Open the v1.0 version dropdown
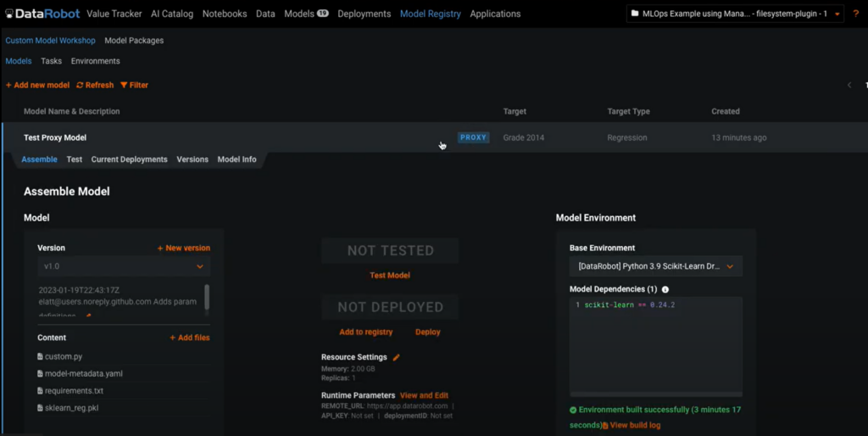Screen dimensions: 868x436 (x=124, y=266)
